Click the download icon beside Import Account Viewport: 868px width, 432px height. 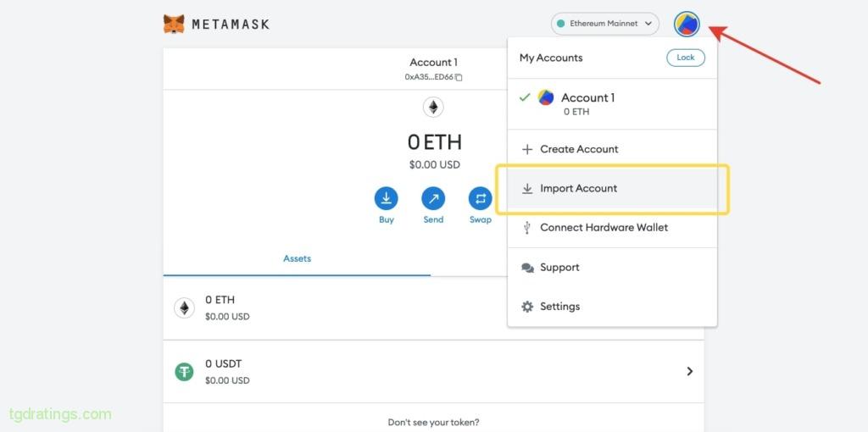(527, 189)
